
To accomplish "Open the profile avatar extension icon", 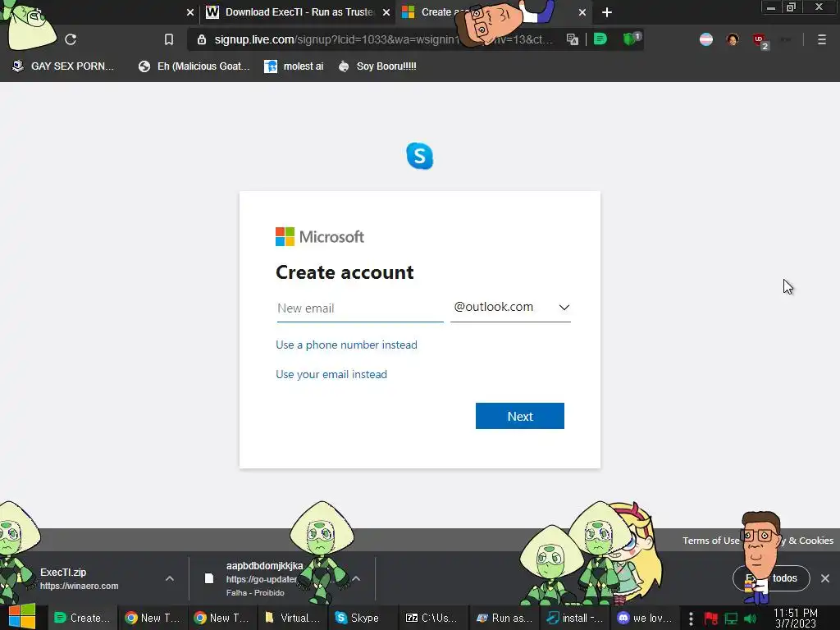I will point(733,39).
